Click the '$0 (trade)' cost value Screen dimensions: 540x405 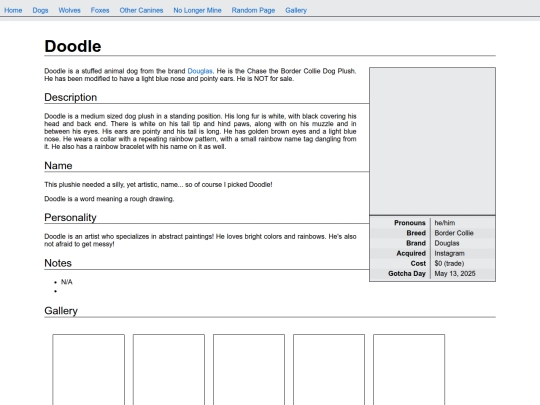[449, 263]
